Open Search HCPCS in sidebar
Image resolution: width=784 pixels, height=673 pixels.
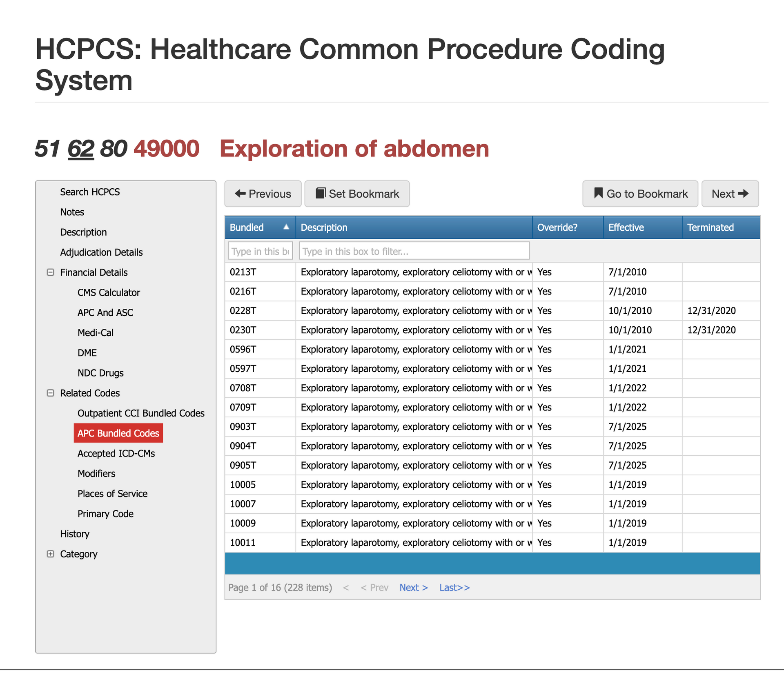90,192
